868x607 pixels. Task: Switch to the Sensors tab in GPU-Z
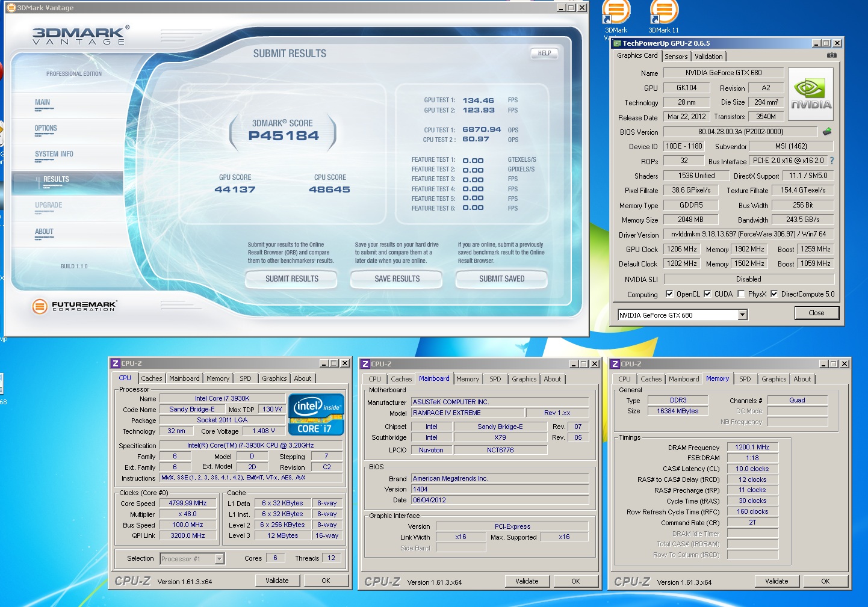(x=676, y=57)
